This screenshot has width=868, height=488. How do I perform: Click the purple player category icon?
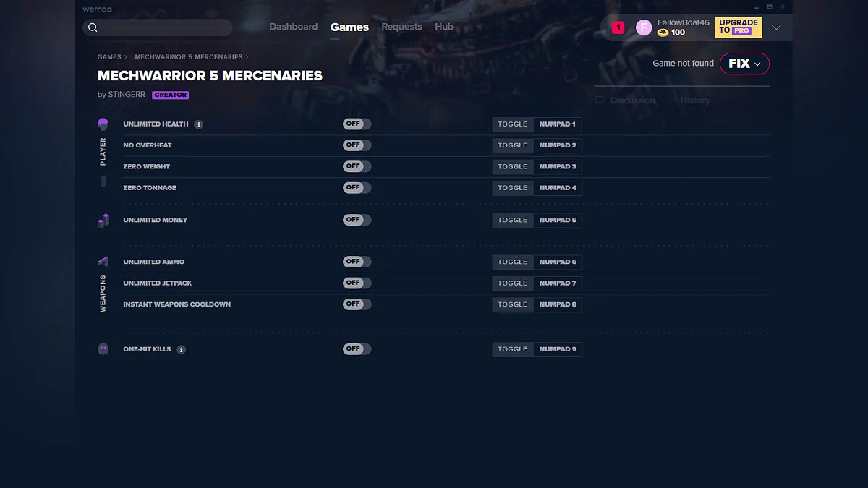(x=103, y=124)
